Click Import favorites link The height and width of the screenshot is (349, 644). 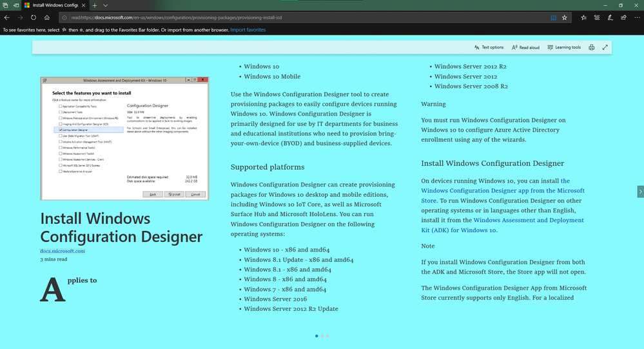248,30
